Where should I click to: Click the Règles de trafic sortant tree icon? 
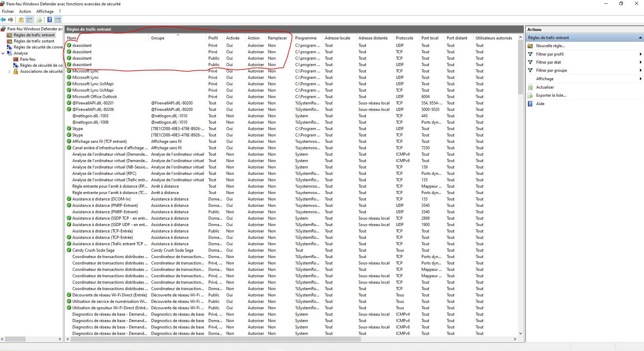click(x=9, y=41)
